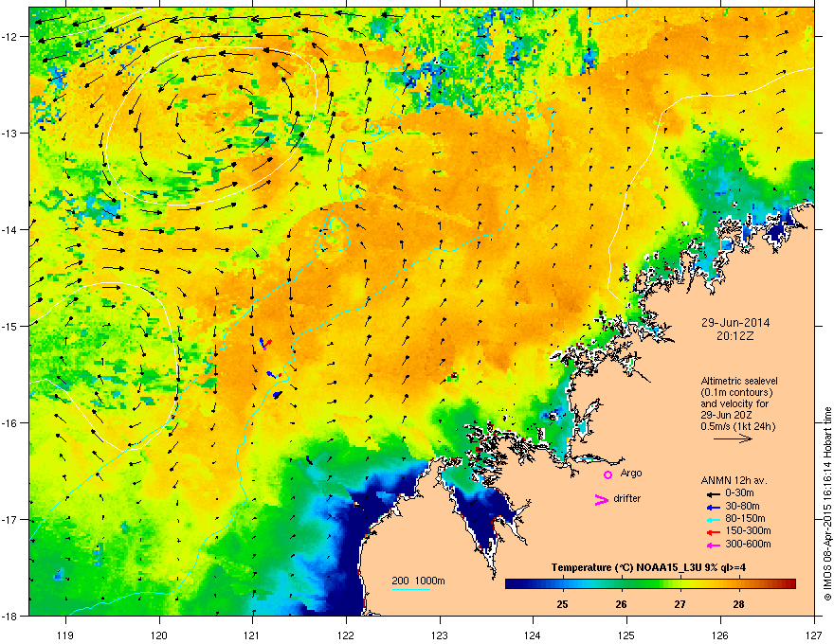Click the time text '20:12Z'
Screen dimensions: 834x644
point(735,336)
